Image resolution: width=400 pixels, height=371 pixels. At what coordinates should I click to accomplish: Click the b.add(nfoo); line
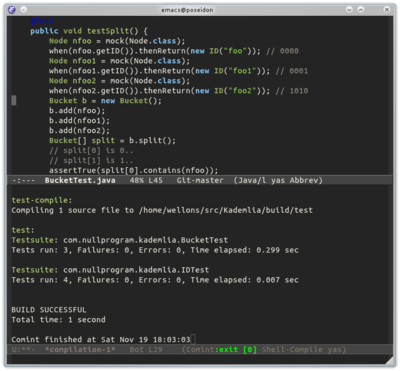pos(77,111)
